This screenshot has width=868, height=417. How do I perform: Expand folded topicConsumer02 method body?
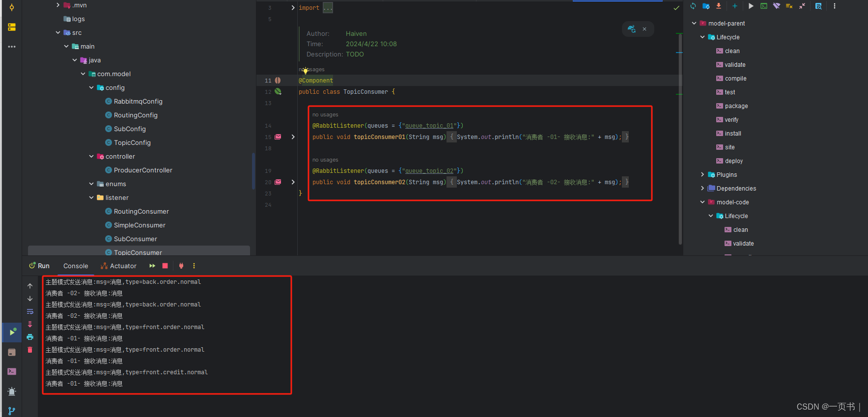293,182
